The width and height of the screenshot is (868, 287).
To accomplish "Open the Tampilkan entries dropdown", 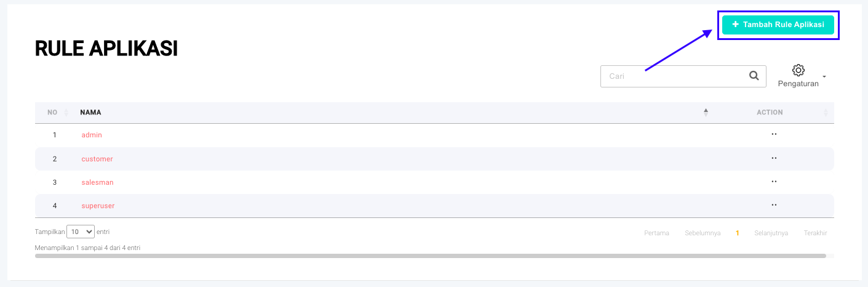I will pos(81,232).
